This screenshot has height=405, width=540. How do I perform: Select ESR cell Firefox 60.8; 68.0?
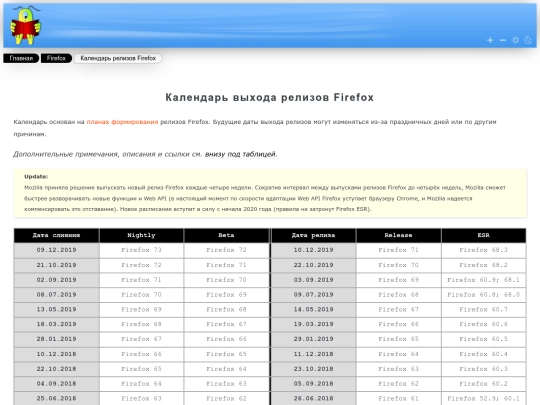click(x=484, y=295)
